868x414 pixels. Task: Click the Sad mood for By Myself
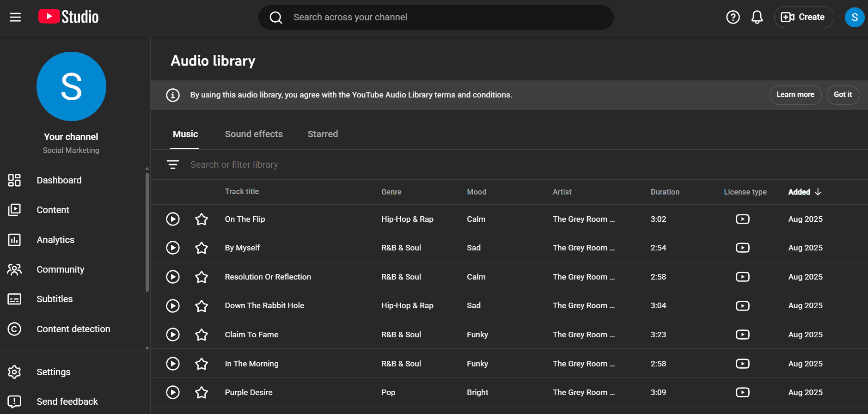(474, 248)
